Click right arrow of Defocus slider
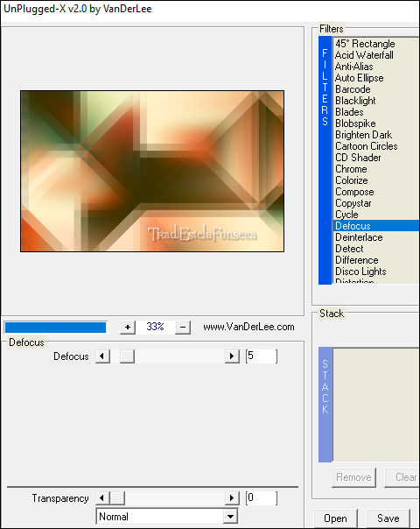The height and width of the screenshot is (529, 420). pos(232,356)
